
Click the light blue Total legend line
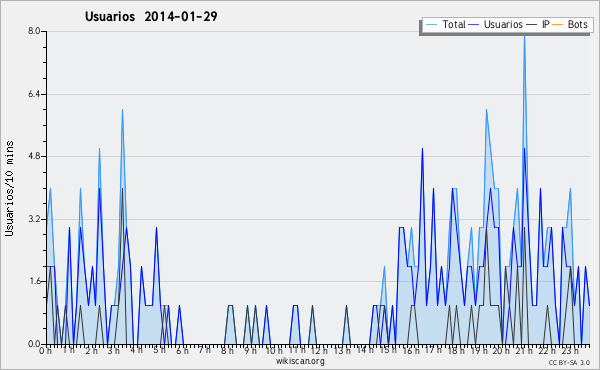[x=431, y=24]
